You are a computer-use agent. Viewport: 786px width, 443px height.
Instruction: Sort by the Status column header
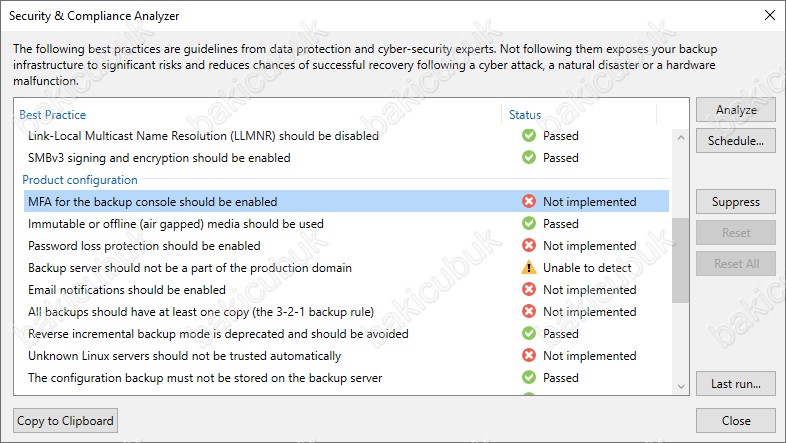(x=525, y=115)
